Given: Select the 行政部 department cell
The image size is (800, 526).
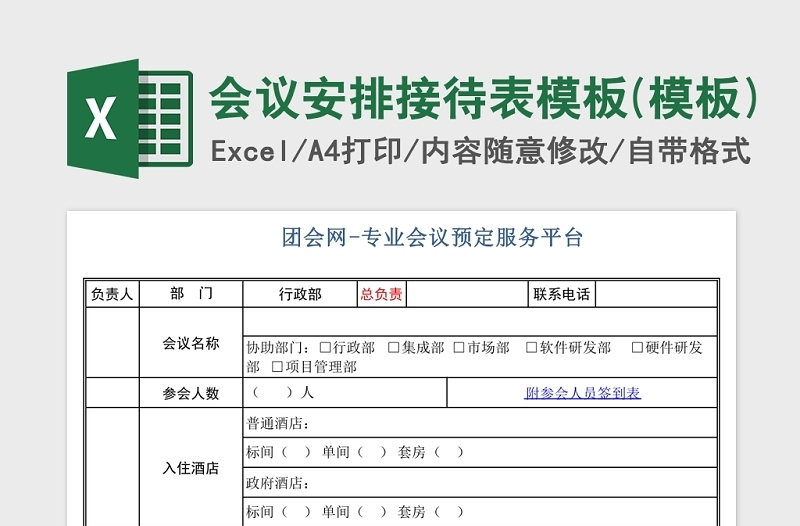Looking at the screenshot, I should pos(300,294).
